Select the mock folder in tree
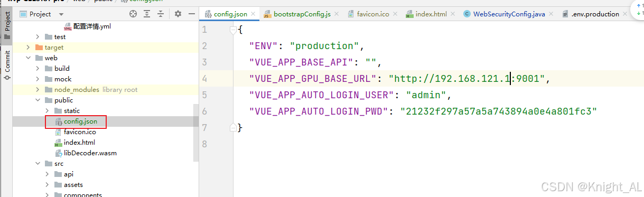Screen dimensions: 644x197 (x=58, y=79)
